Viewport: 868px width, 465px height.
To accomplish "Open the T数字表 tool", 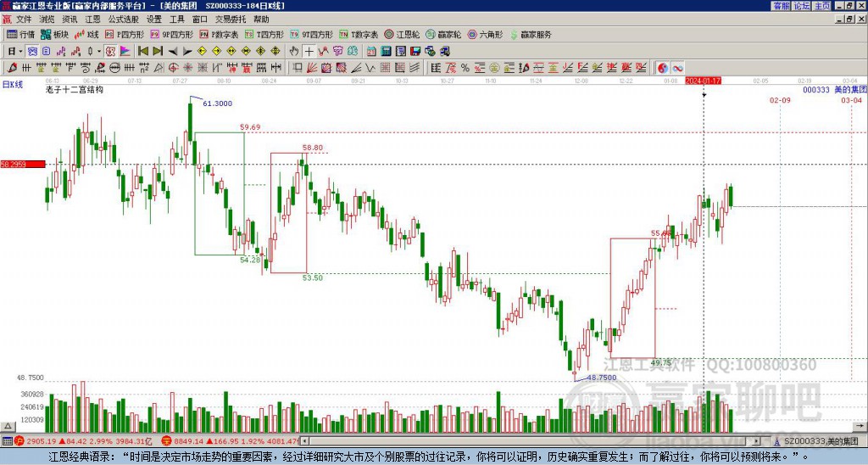I will coord(359,34).
